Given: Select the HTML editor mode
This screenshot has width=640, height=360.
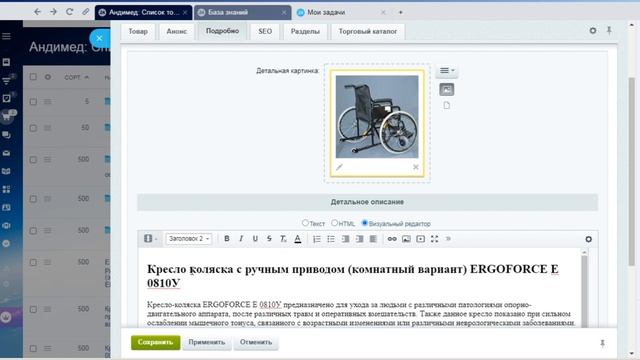Looking at the screenshot, I should [334, 223].
